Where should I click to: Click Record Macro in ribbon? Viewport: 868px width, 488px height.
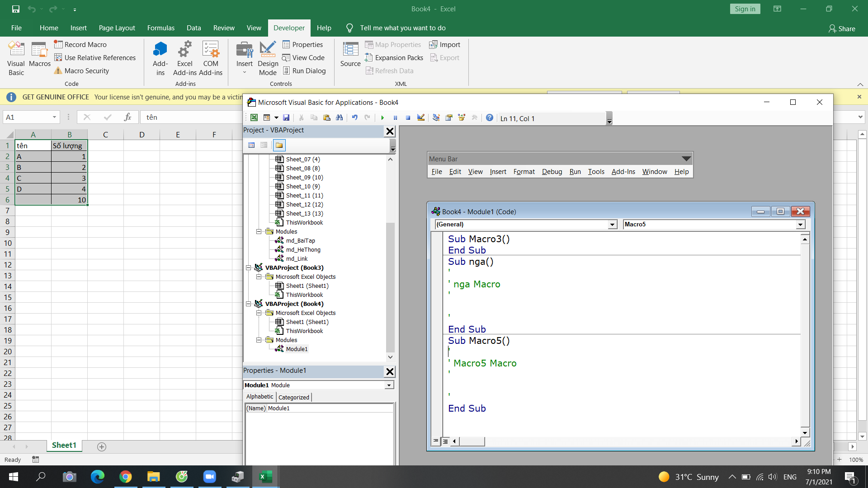tap(80, 44)
